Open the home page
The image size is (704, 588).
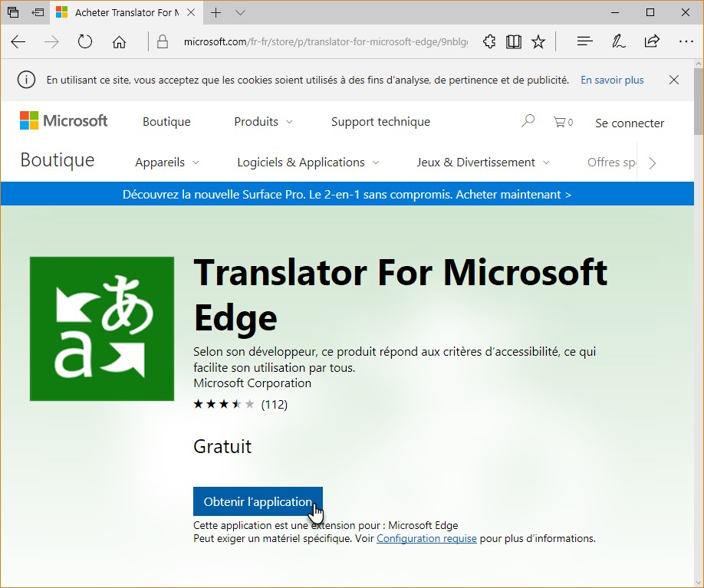click(x=119, y=42)
